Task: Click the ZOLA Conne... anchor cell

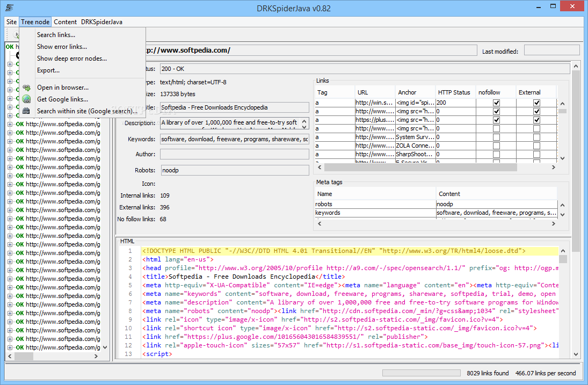Action: click(415, 146)
